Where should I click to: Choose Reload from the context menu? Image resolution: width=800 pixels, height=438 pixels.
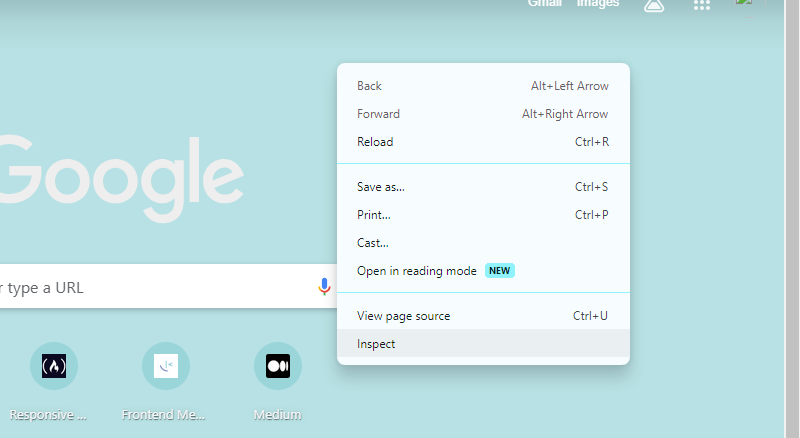click(483, 142)
